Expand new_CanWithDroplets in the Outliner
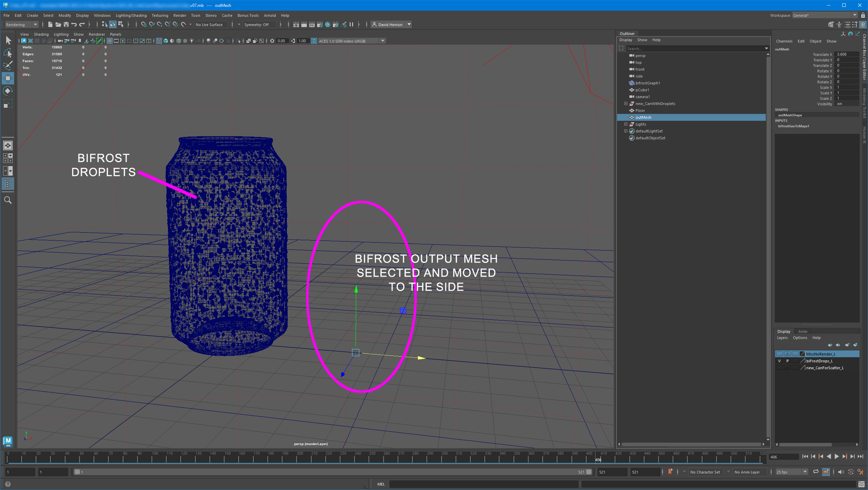Screen dimensions: 868x490 pyautogui.click(x=625, y=103)
